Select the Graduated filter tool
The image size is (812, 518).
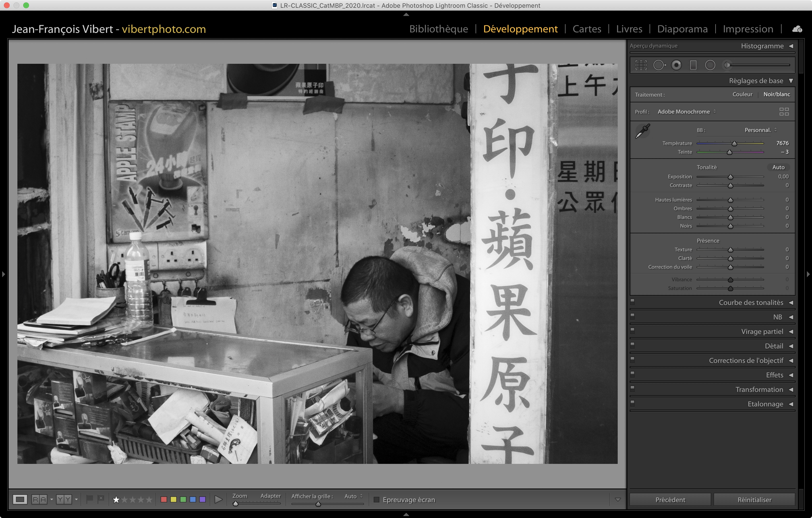(693, 65)
